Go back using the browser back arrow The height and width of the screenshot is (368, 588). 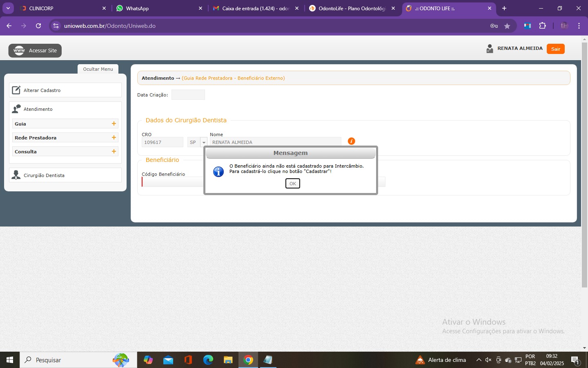point(9,26)
